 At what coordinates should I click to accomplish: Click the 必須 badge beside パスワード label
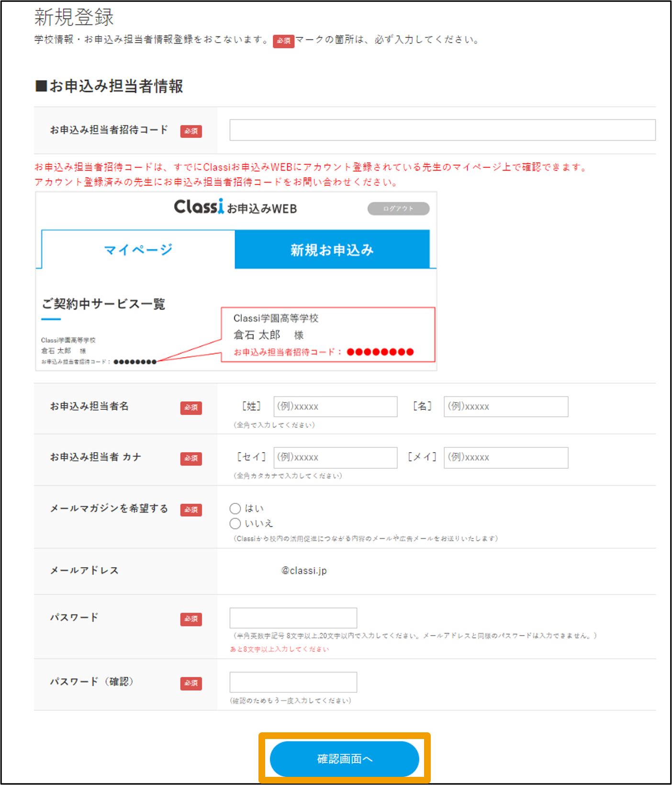tap(191, 619)
